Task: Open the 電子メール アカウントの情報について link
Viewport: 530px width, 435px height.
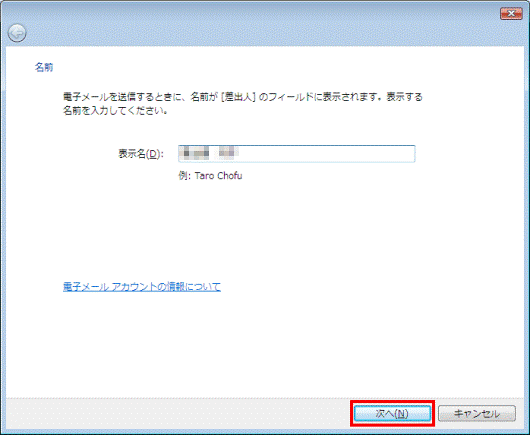Action: [x=142, y=287]
